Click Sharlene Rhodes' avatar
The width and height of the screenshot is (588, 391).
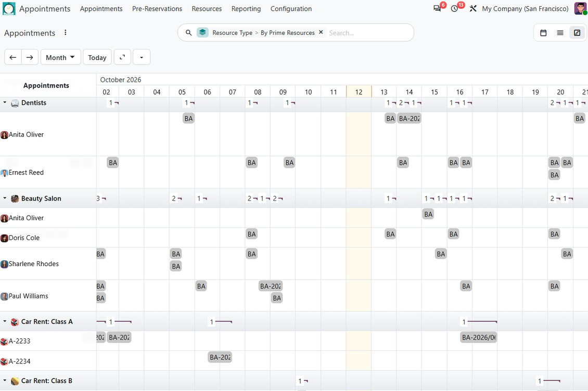4,264
